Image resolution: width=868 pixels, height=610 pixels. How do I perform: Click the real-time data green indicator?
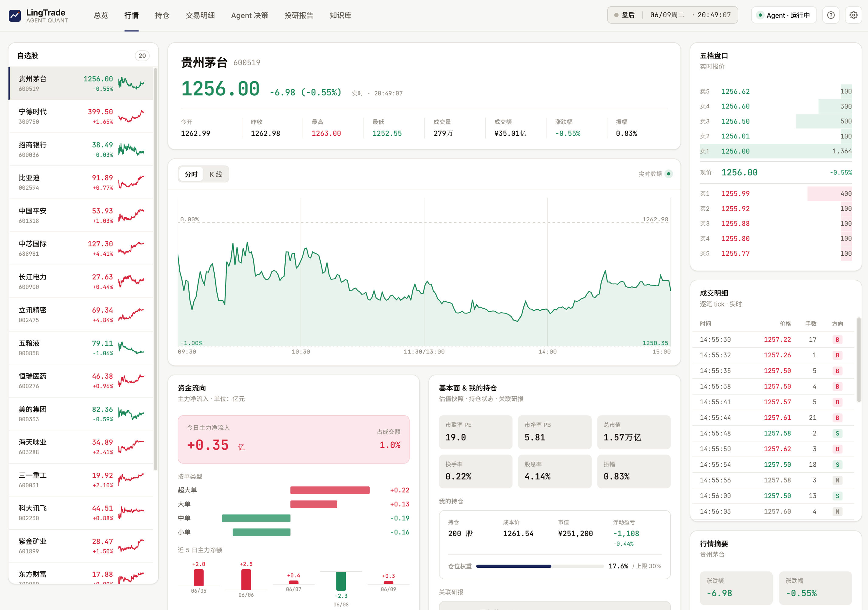[x=668, y=174]
